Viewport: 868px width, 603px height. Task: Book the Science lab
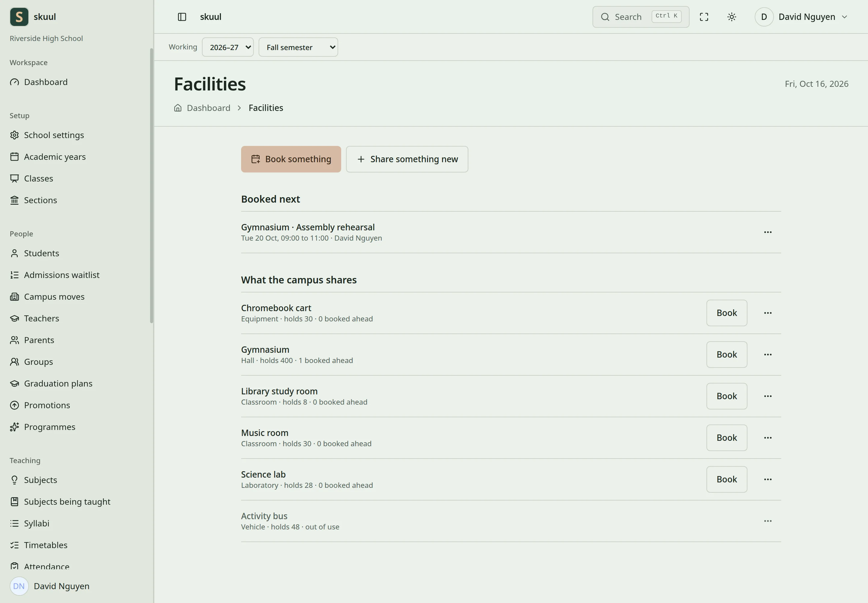click(726, 479)
